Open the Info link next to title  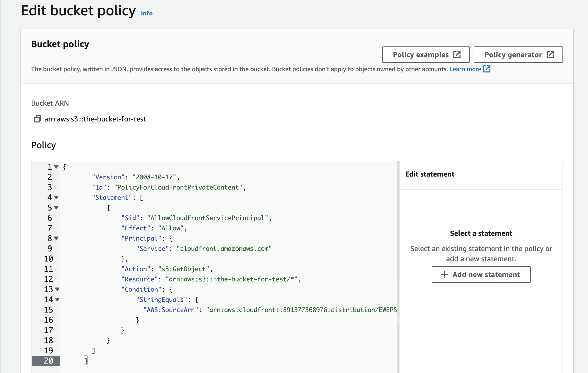[x=147, y=13]
